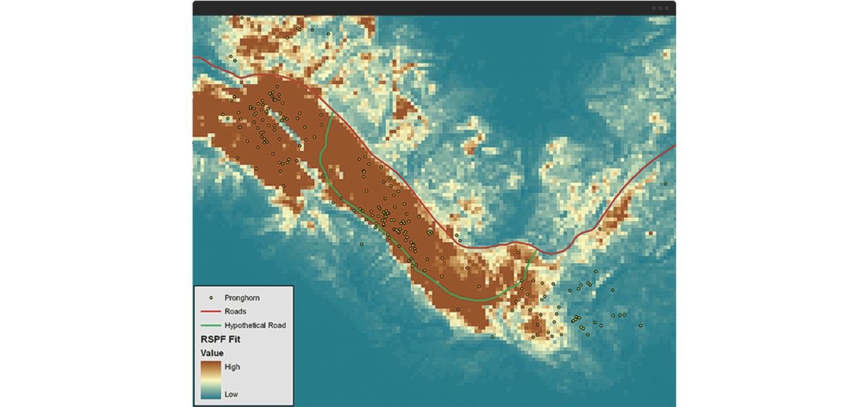Click the "Low" ramp label
Screen dimensions: 868x407
point(231,394)
